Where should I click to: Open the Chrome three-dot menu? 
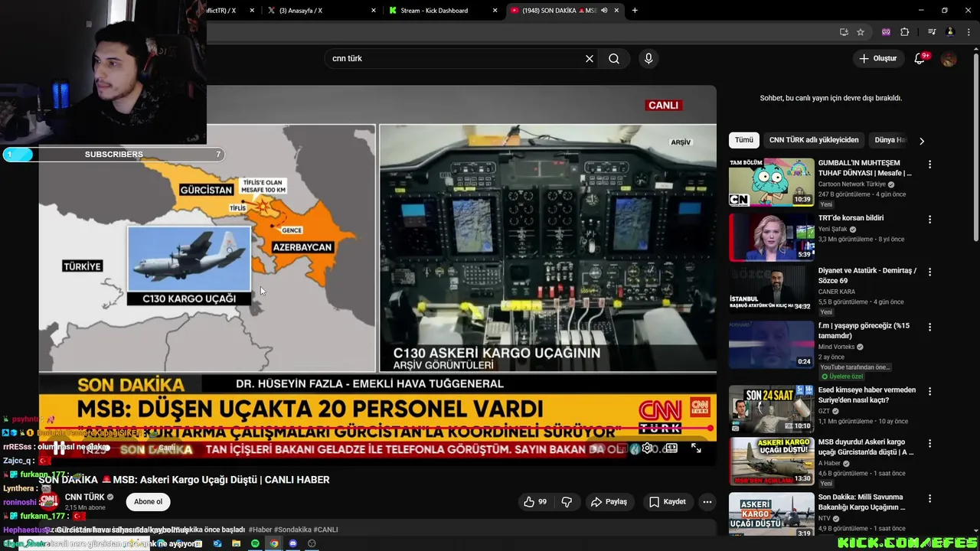969,32
